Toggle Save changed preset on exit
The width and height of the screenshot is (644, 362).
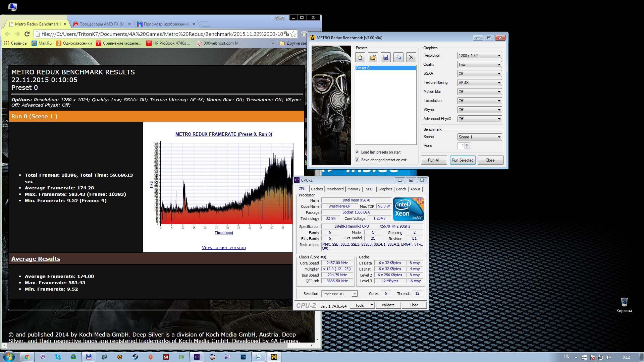[x=357, y=160]
